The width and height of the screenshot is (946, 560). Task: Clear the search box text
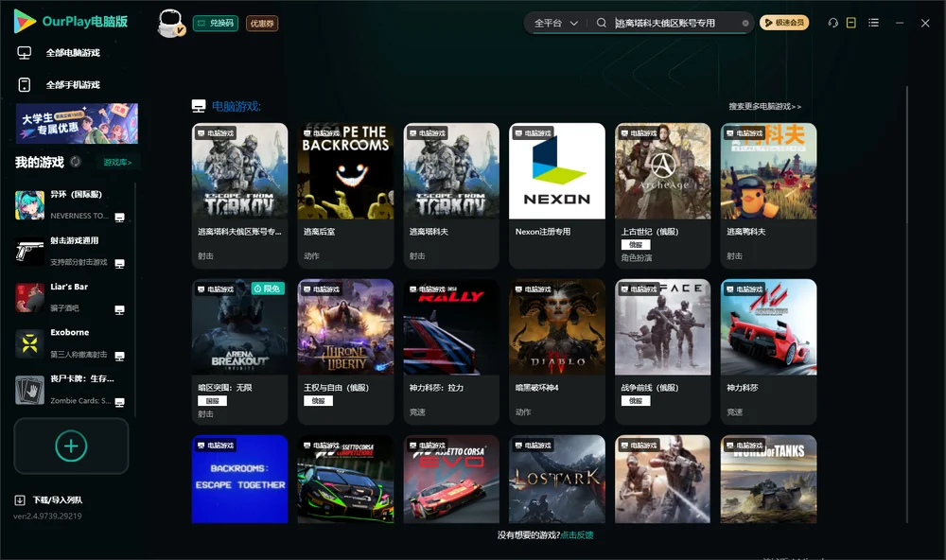point(745,23)
